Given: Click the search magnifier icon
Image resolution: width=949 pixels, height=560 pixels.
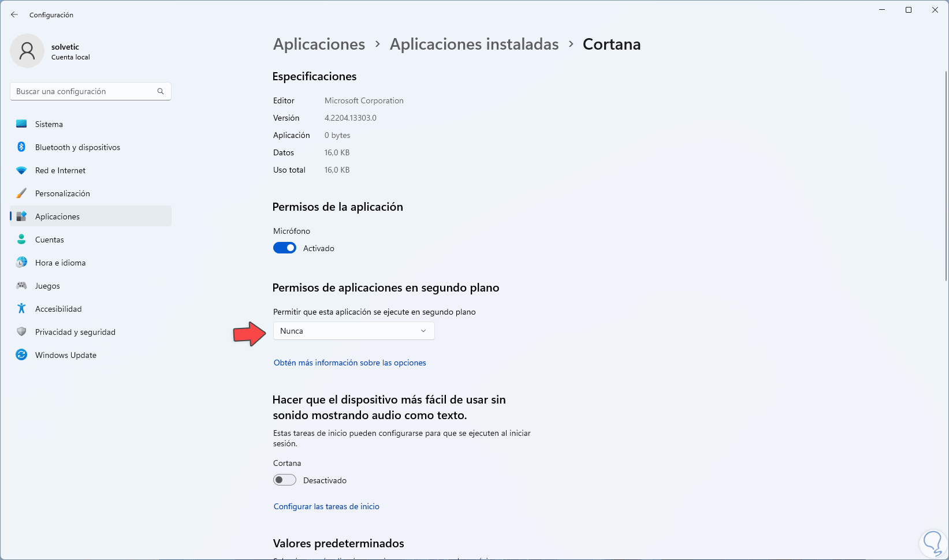Looking at the screenshot, I should pos(161,91).
